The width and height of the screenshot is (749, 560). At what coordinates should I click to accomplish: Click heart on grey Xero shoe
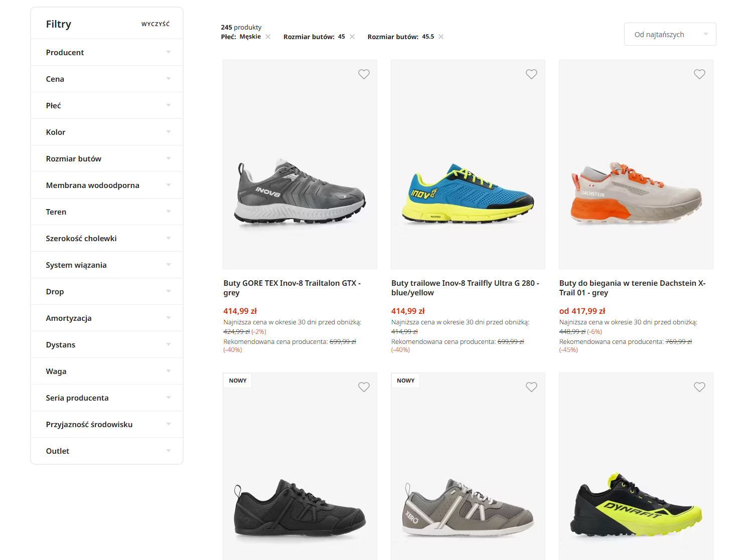click(531, 387)
